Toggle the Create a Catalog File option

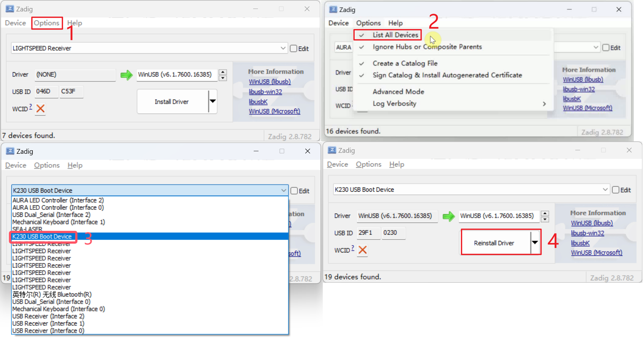[x=405, y=63]
